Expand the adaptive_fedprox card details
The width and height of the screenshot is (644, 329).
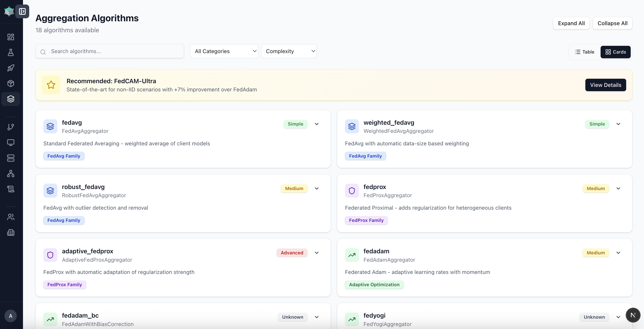point(316,253)
